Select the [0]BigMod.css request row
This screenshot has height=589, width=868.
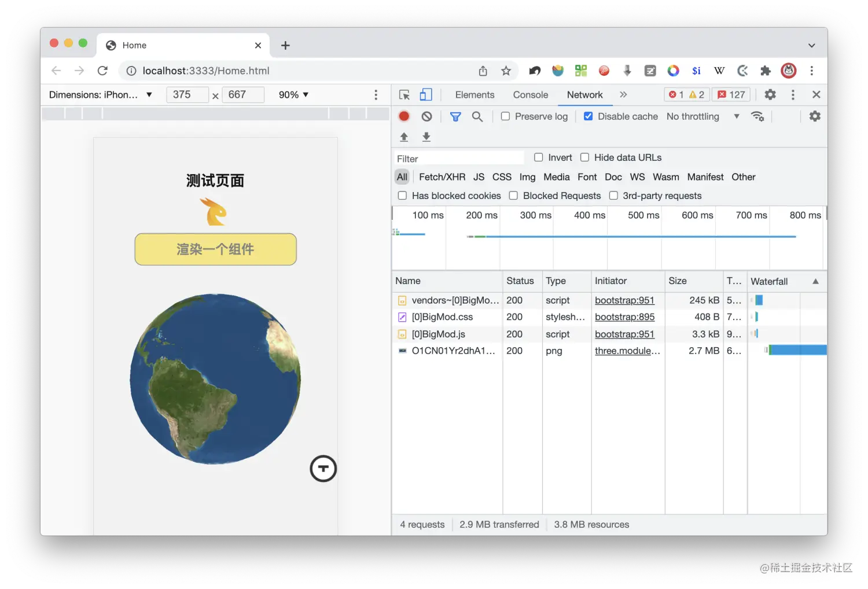(609, 317)
